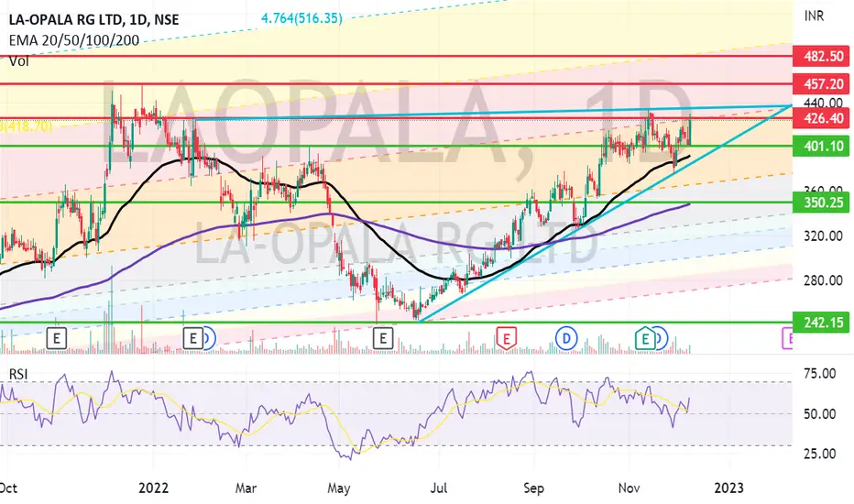
Task: Click the INR currency label
Action: tap(815, 16)
